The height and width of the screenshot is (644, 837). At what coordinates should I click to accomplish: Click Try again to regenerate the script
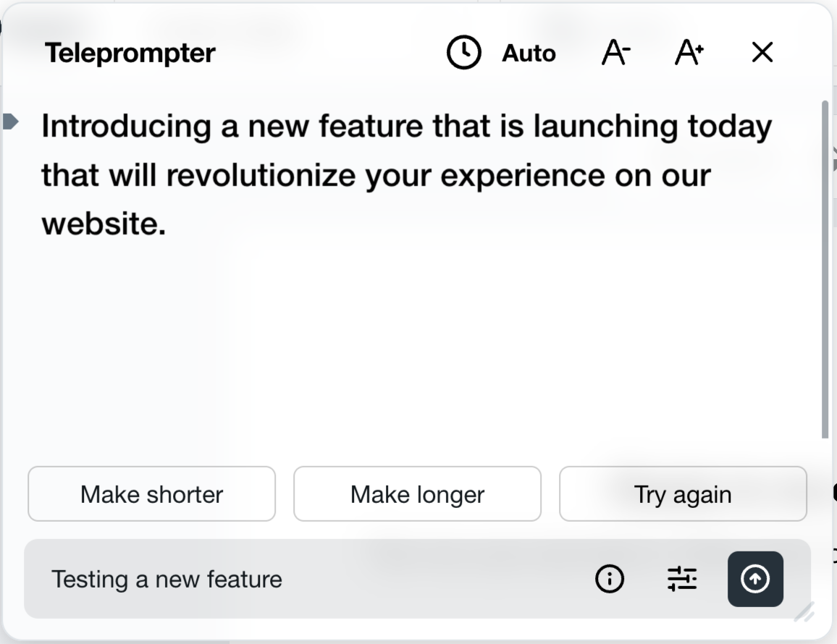click(683, 494)
